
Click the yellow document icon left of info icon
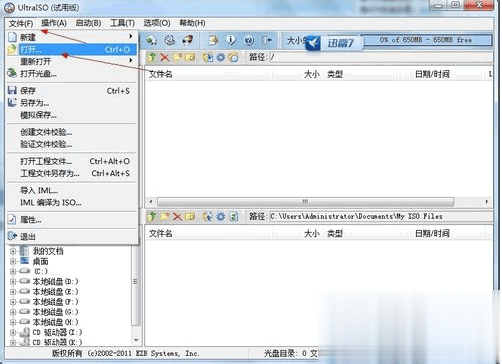point(213,40)
